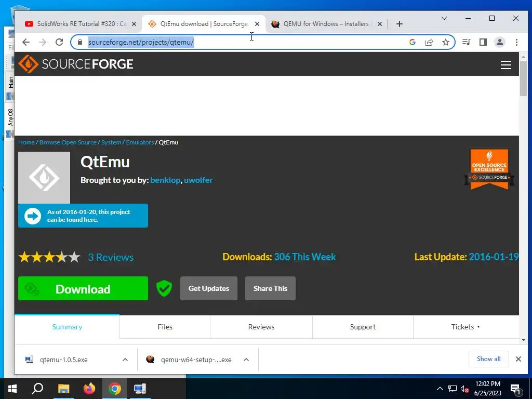Open the Windows Start menu
This screenshot has height=399, width=532.
pyautogui.click(x=12, y=389)
